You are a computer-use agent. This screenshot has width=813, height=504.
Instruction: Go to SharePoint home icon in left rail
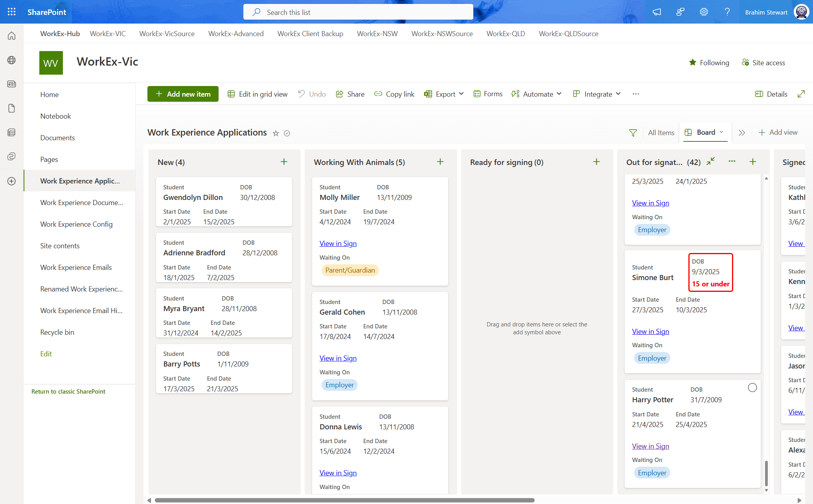point(11,36)
